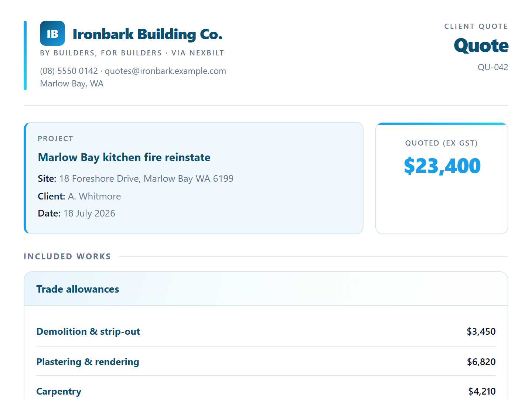Click the Included Works section label
The image size is (532, 399).
(x=67, y=256)
